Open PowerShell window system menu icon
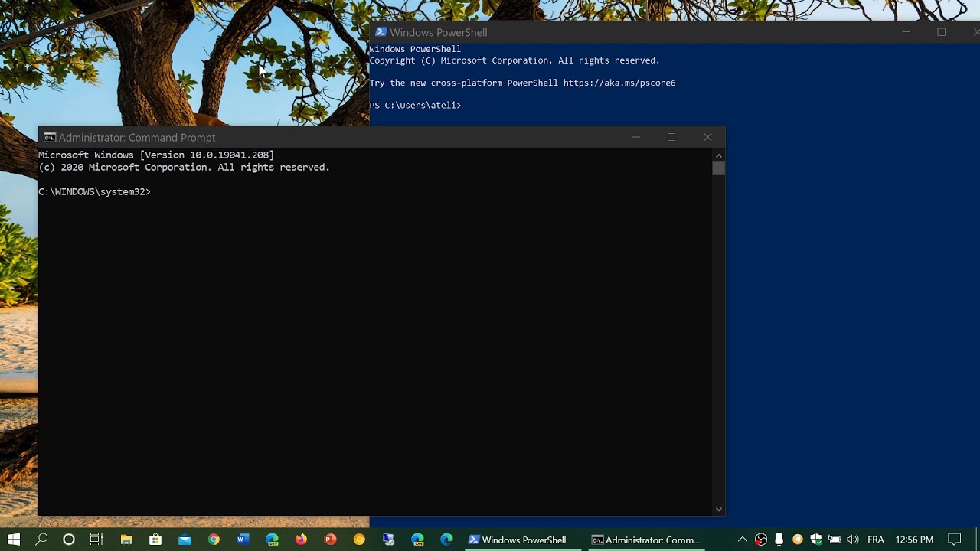 point(381,32)
